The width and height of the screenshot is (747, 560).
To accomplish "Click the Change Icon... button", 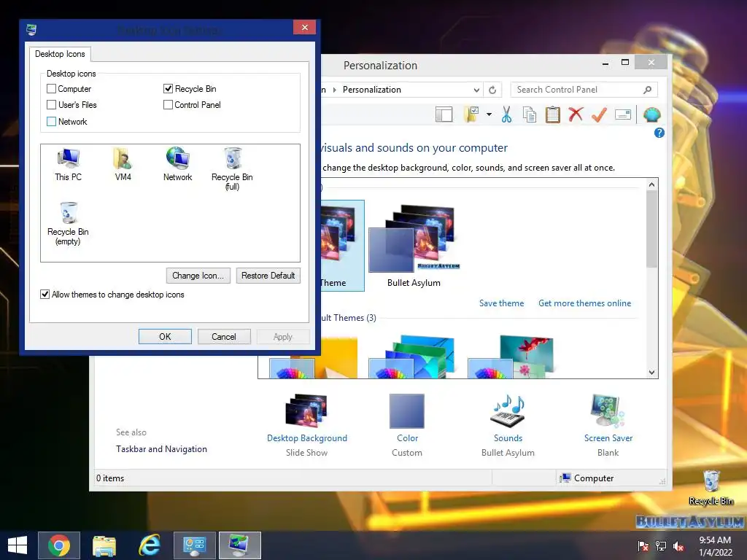I will tap(198, 276).
